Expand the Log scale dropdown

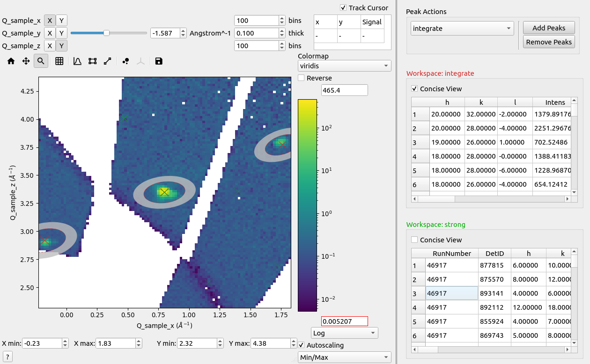344,333
